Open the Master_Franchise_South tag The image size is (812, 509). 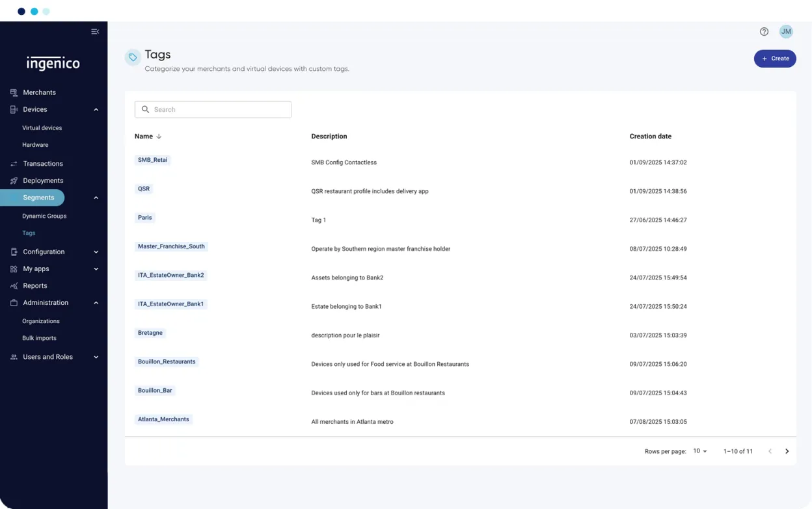pos(171,246)
